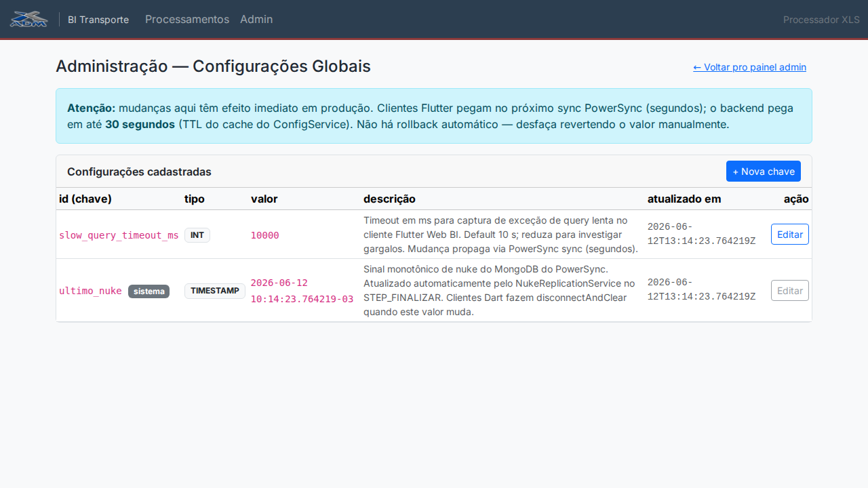Click the ultimo_nuke updated timestamp
The image size is (868, 488).
(702, 289)
